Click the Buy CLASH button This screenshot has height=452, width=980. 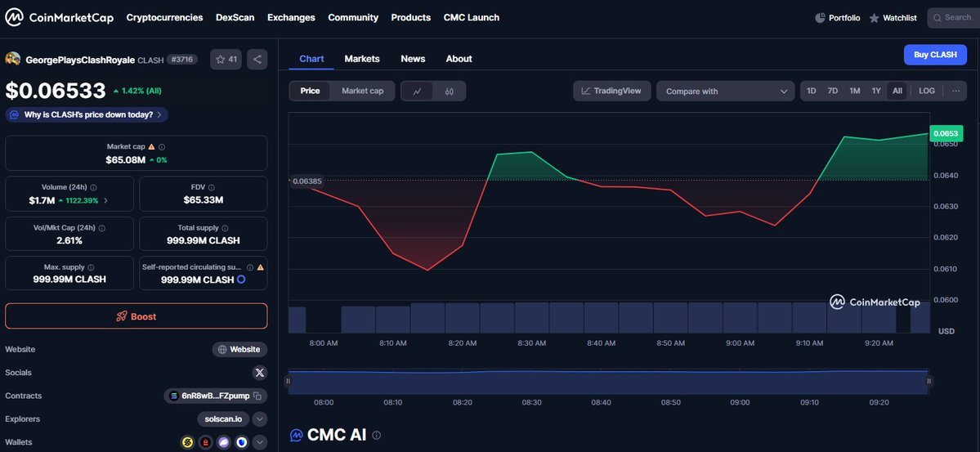pos(934,55)
